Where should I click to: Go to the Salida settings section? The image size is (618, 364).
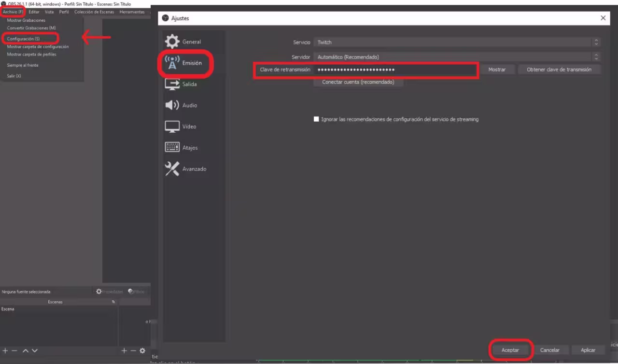182,84
